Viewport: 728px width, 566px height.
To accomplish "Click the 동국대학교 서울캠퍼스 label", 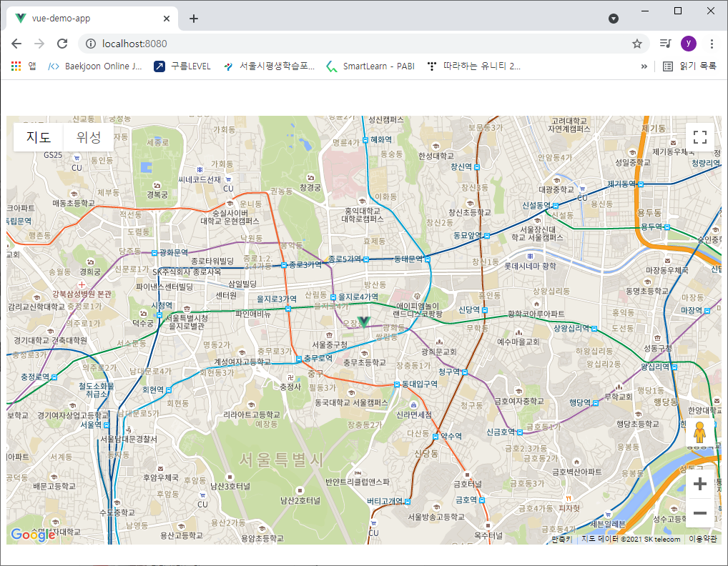I will click(x=351, y=402).
